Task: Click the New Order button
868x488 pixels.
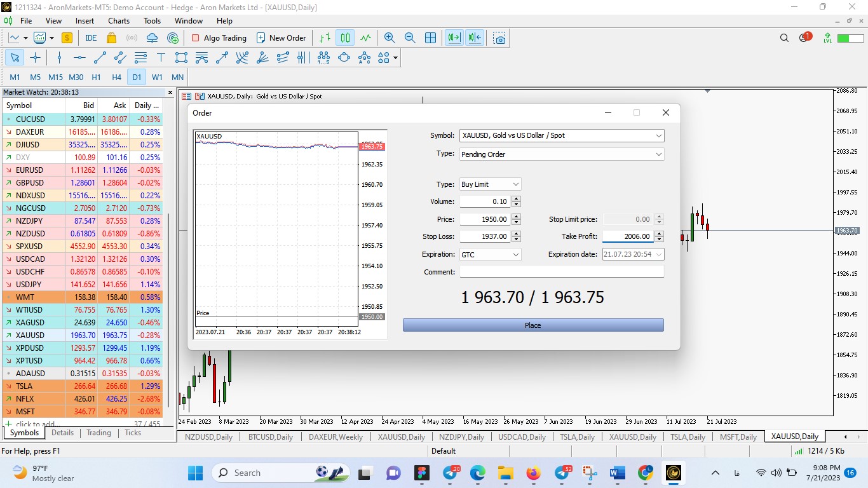Action: point(281,38)
